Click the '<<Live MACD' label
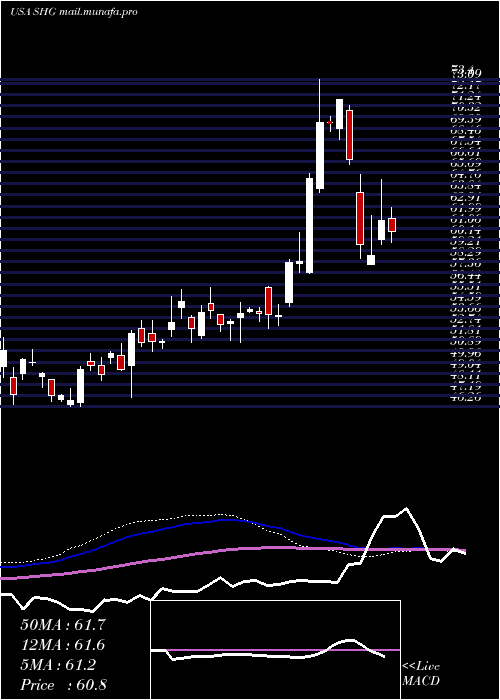 coord(421,673)
